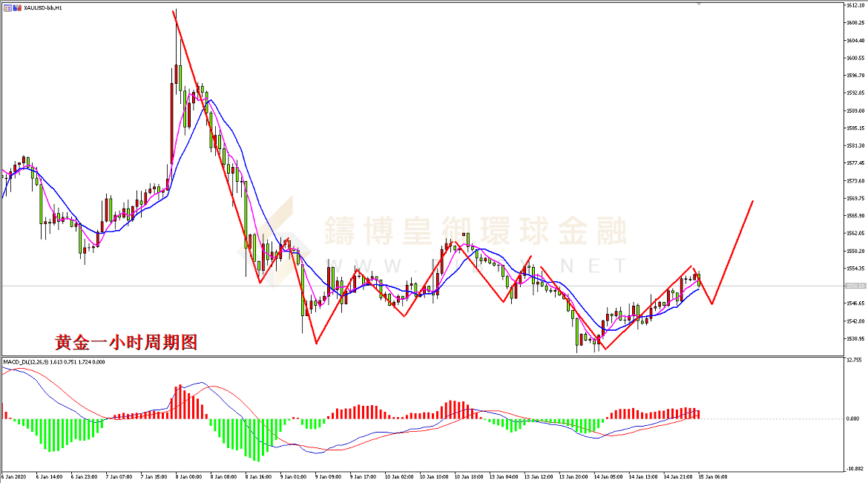Click the gray chart shift triangle marker
The image size is (868, 483).
(x=698, y=4)
